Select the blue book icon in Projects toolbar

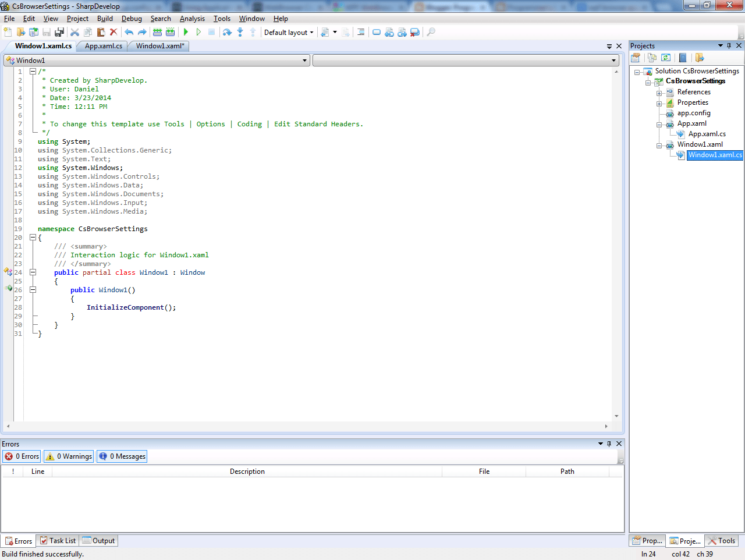(682, 58)
